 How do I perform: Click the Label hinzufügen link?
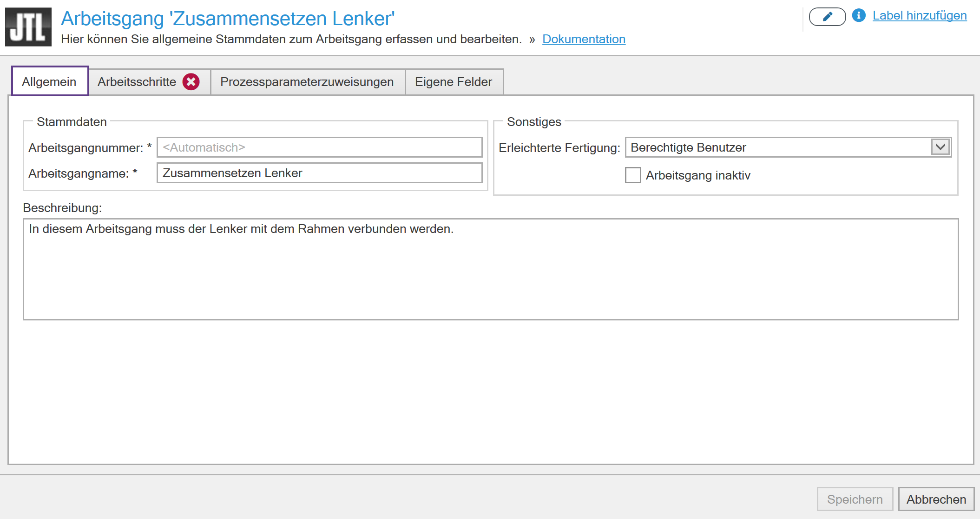[x=919, y=15]
